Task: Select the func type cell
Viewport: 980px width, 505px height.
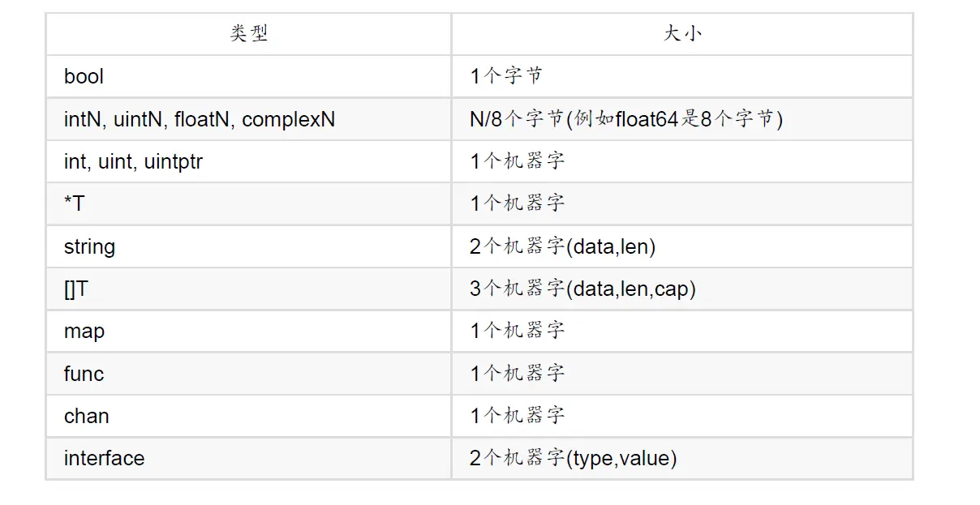Action: point(84,374)
